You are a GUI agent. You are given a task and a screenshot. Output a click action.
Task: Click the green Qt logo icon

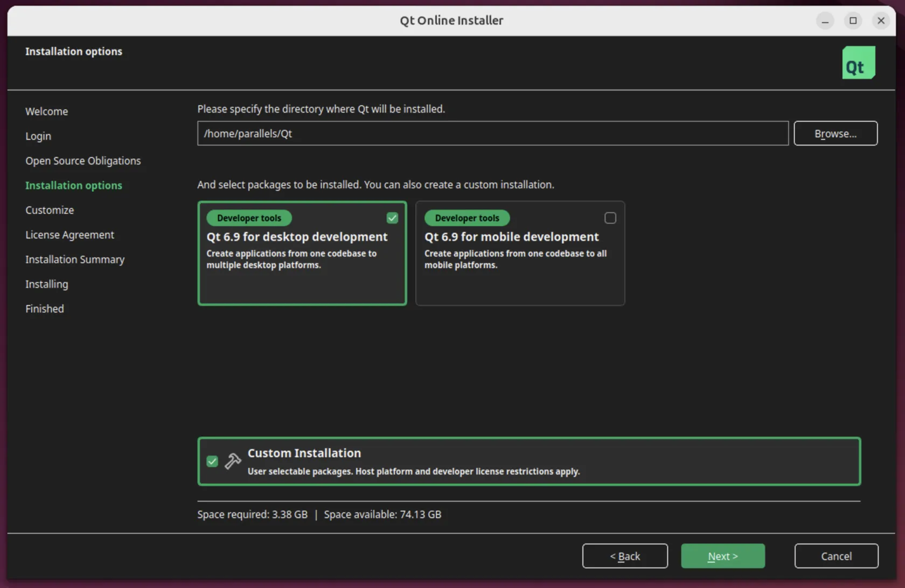pos(858,62)
